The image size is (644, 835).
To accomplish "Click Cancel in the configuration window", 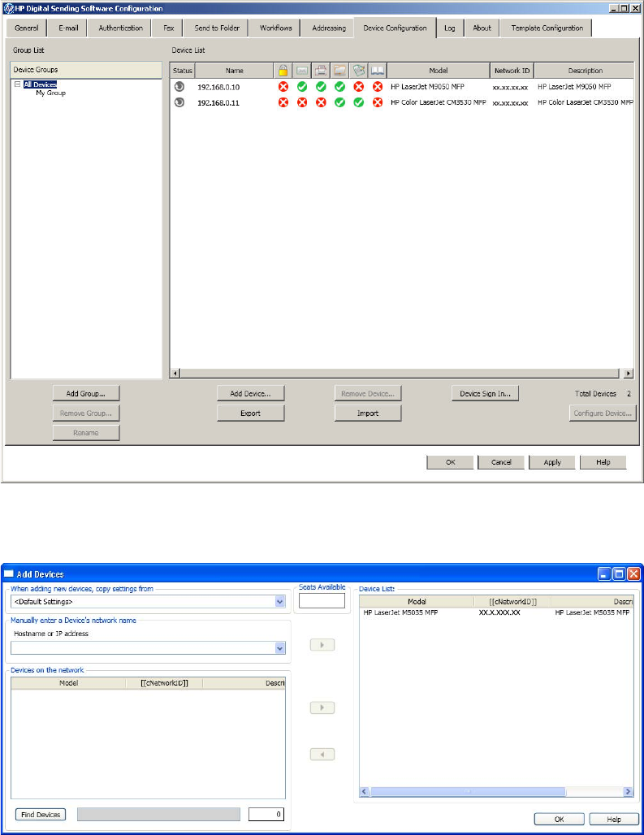I will pyautogui.click(x=501, y=462).
